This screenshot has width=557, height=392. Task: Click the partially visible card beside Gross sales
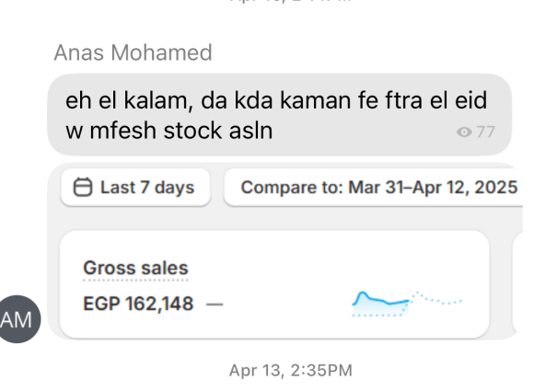[x=516, y=282]
